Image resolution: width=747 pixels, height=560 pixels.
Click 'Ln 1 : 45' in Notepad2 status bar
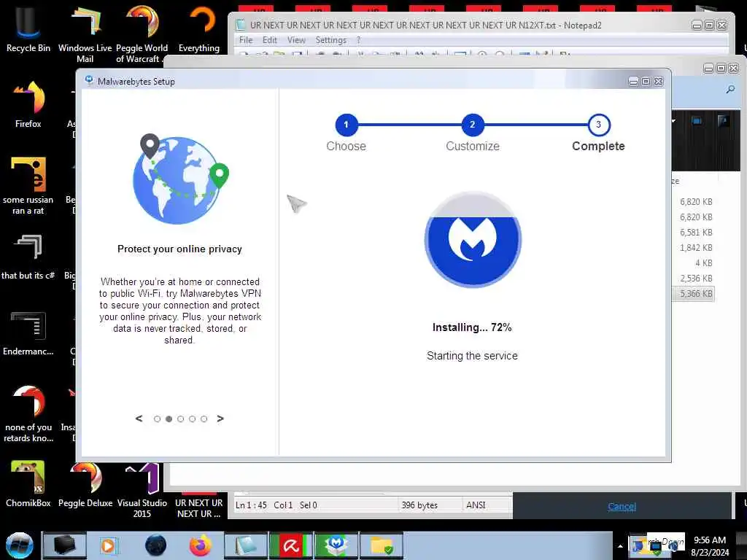tap(251, 505)
